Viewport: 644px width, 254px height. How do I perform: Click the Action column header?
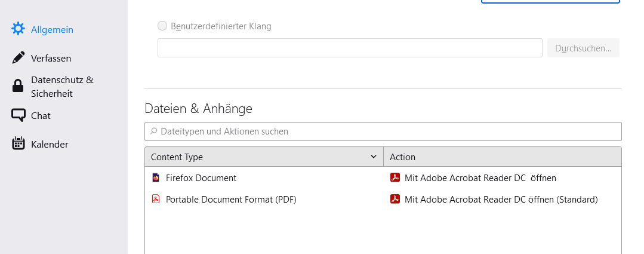point(501,157)
